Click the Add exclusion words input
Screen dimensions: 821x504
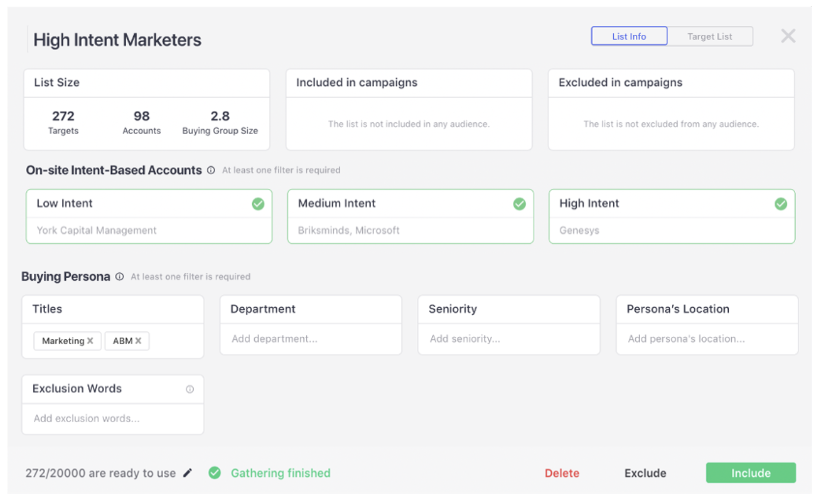point(113,418)
